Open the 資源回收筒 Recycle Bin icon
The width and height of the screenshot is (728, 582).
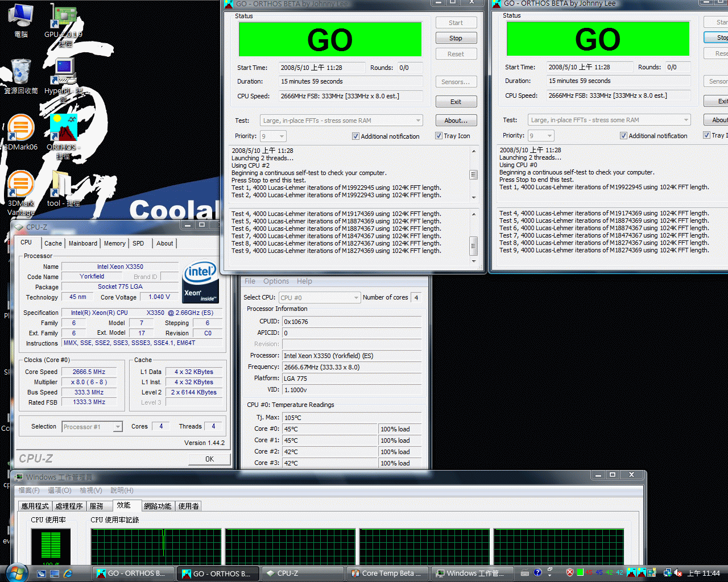[x=21, y=76]
